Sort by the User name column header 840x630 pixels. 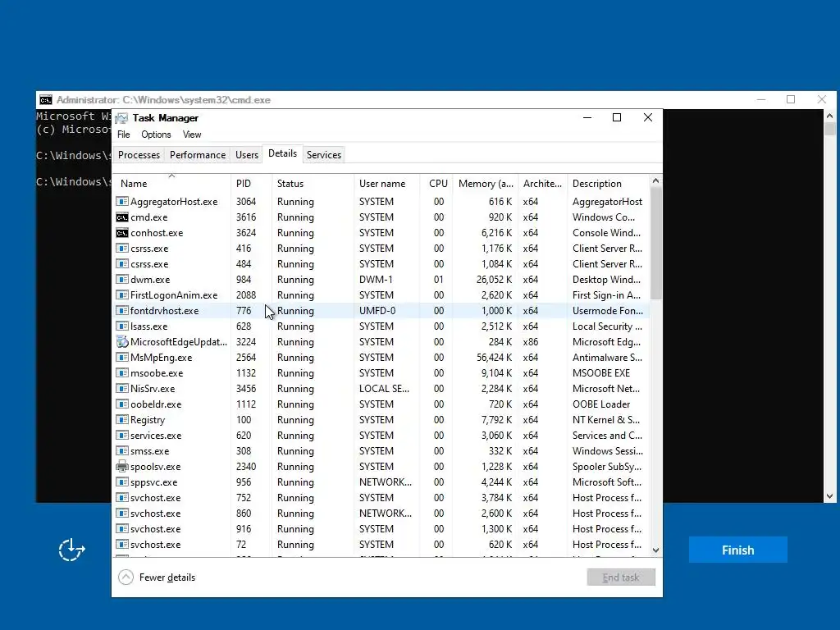tap(387, 183)
